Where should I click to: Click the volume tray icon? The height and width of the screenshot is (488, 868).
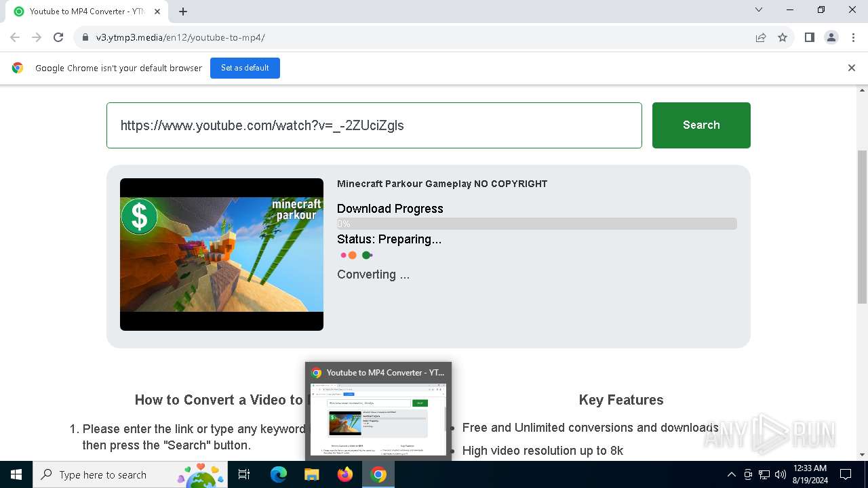[x=781, y=474]
